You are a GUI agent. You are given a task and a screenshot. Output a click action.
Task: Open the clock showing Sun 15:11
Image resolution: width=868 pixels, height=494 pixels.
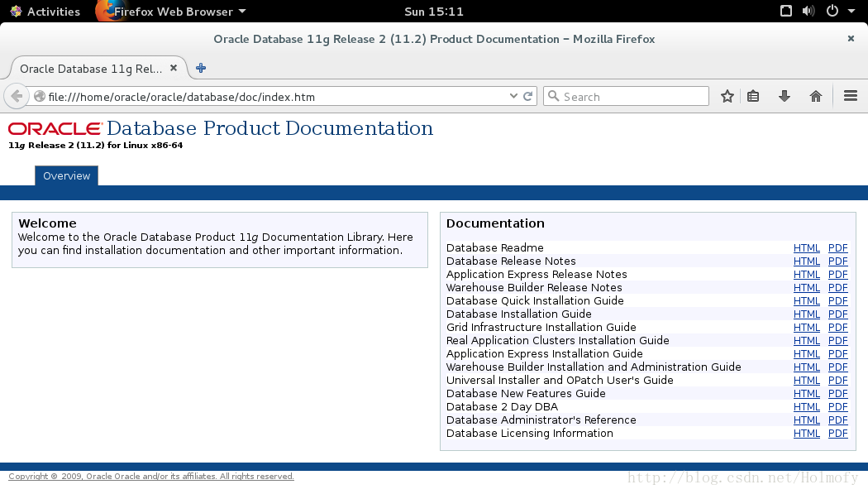coord(434,11)
